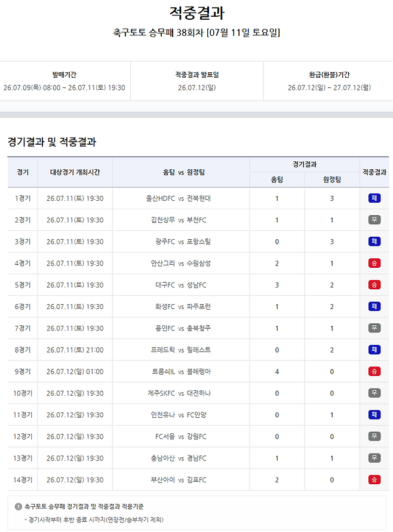The width and height of the screenshot is (393, 532).
Task: Select the 안산그리 vs 수원삼성 match
Action: click(x=181, y=263)
